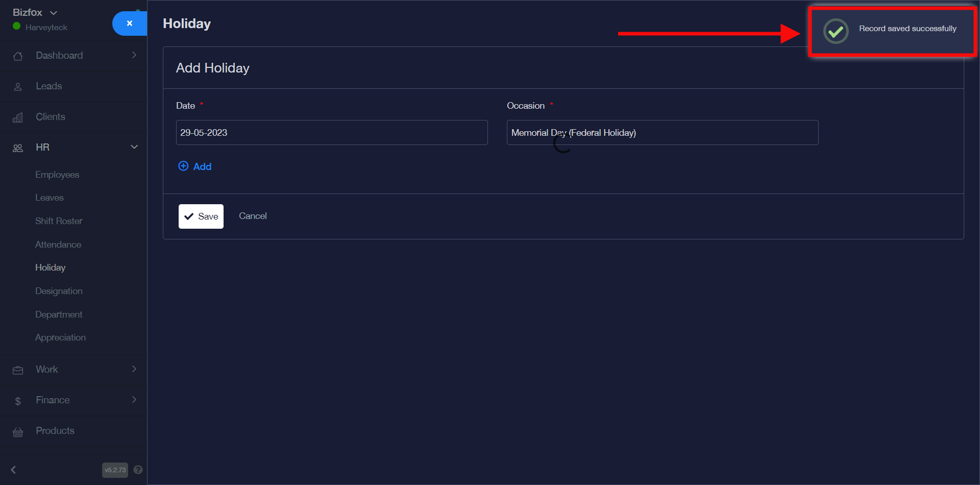Open the help question mark icon

coord(138,470)
